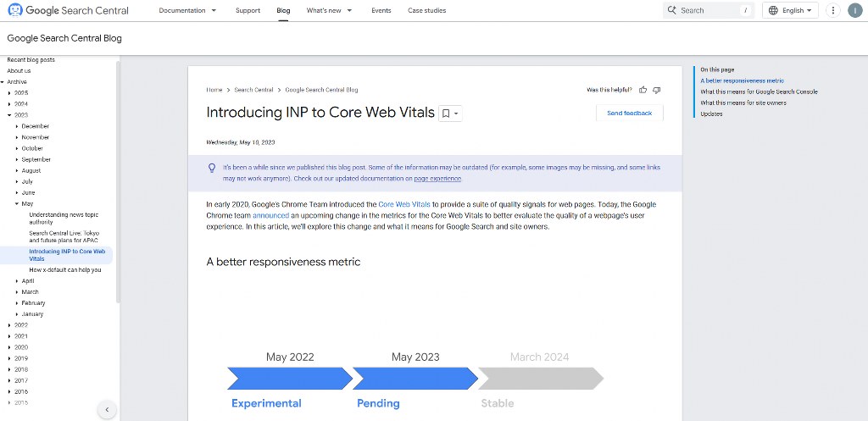Image resolution: width=868 pixels, height=421 pixels.
Task: Jump to A better responsiveness metric section
Action: [x=742, y=80]
